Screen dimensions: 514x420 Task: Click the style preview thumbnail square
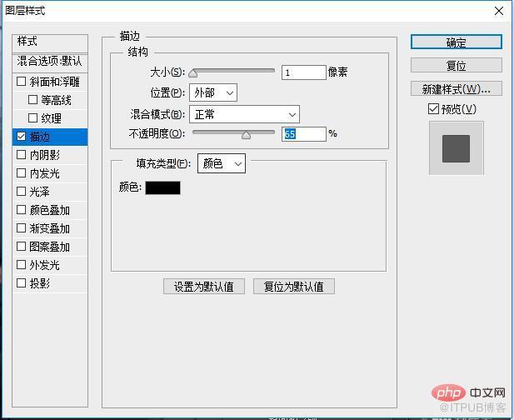point(456,148)
